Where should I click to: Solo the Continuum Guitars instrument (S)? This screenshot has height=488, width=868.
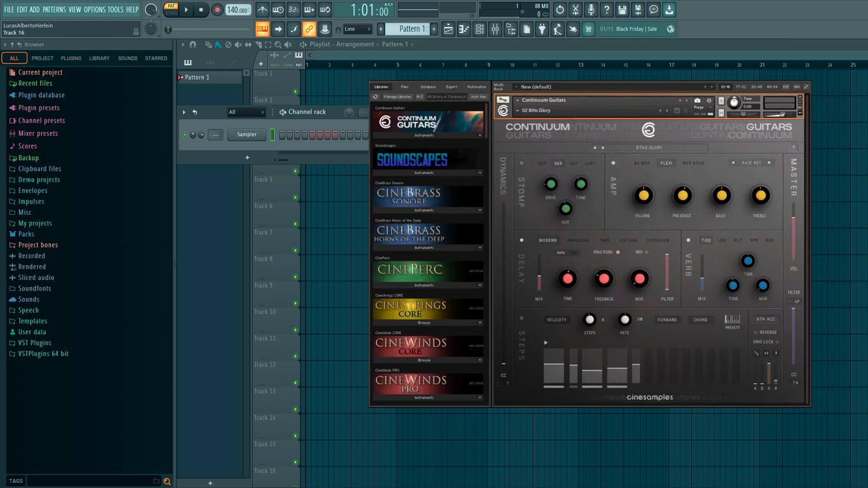721,101
